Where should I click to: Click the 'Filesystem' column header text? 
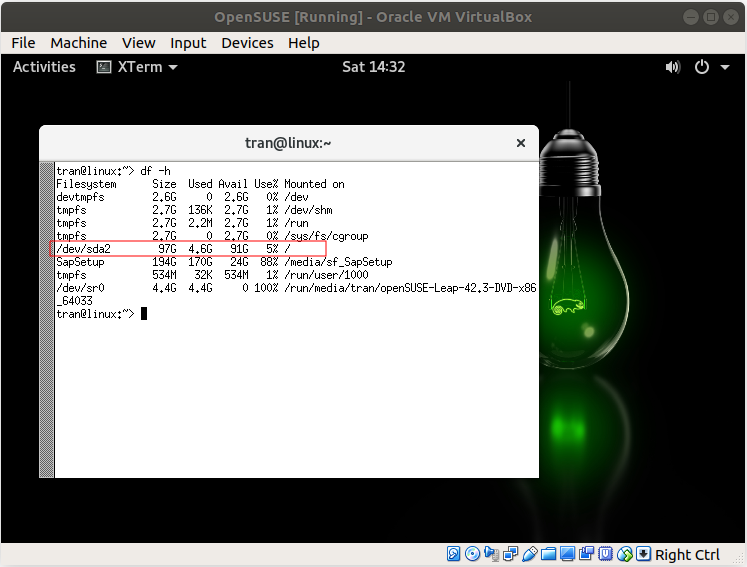pyautogui.click(x=86, y=184)
